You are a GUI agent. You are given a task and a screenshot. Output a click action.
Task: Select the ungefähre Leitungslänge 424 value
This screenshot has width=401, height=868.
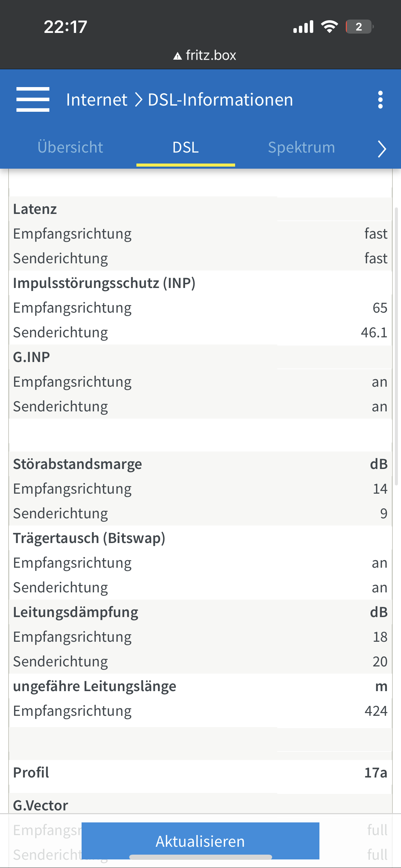pos(376,711)
